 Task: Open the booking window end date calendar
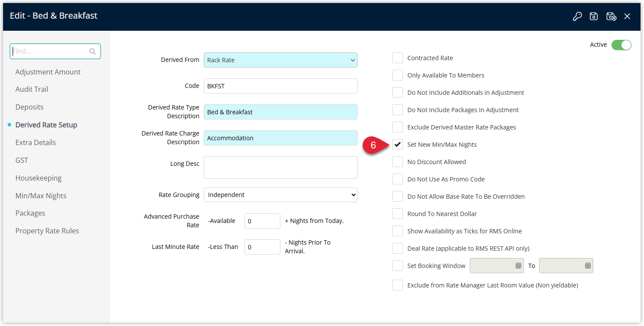[x=588, y=266]
